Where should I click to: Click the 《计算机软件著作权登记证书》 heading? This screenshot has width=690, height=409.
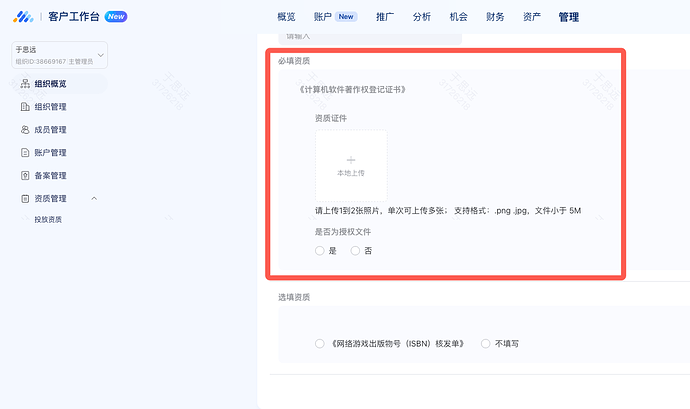pyautogui.click(x=352, y=90)
